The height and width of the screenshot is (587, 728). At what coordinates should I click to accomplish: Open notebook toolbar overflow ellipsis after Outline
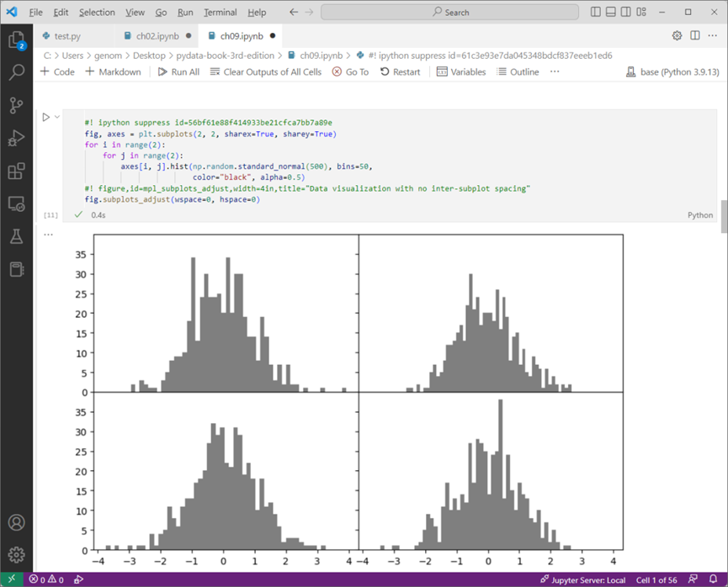[x=555, y=72]
